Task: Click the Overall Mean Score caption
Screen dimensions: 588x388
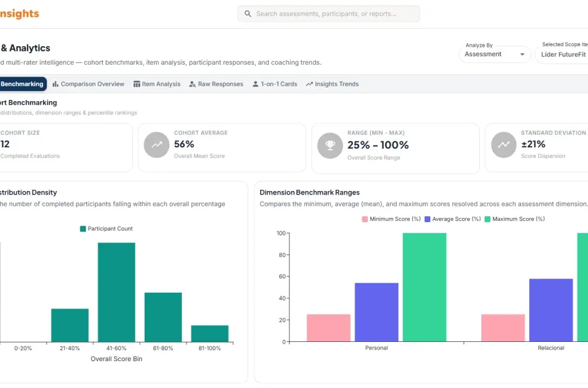Action: (x=199, y=156)
